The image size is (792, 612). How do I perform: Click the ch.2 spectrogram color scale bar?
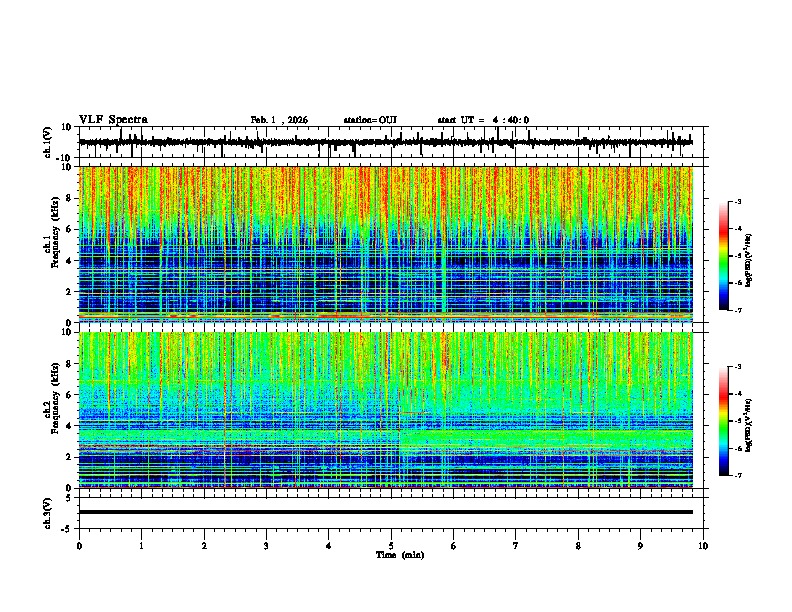(x=723, y=421)
